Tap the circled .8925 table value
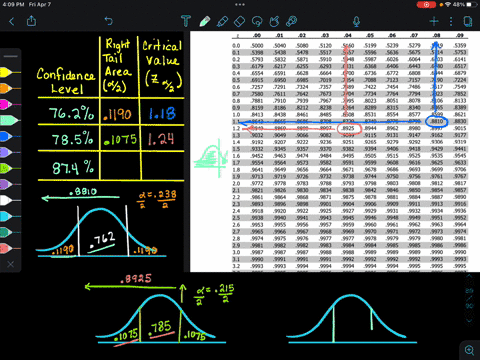The height and width of the screenshot is (360, 480). (x=349, y=128)
